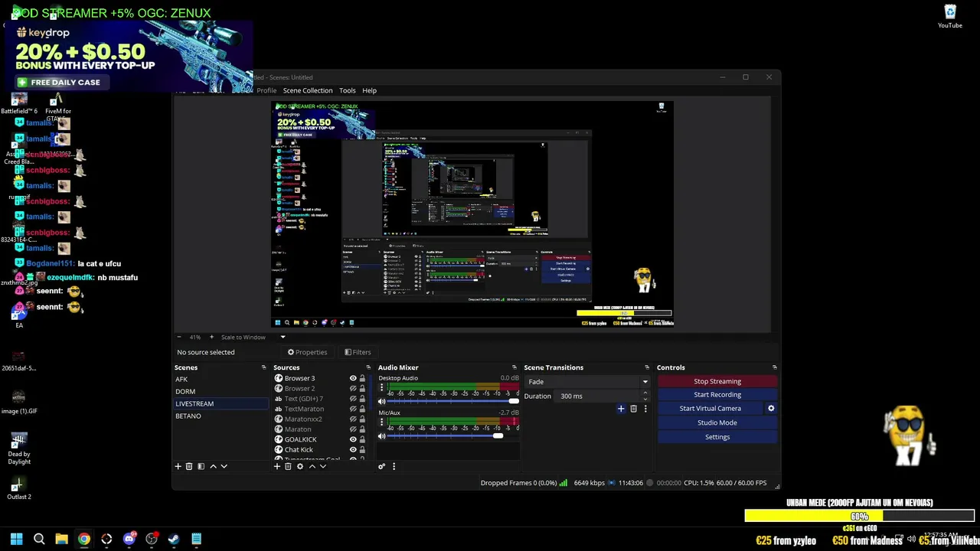
Task: Open advanced audio properties gears icon
Action: [381, 466]
